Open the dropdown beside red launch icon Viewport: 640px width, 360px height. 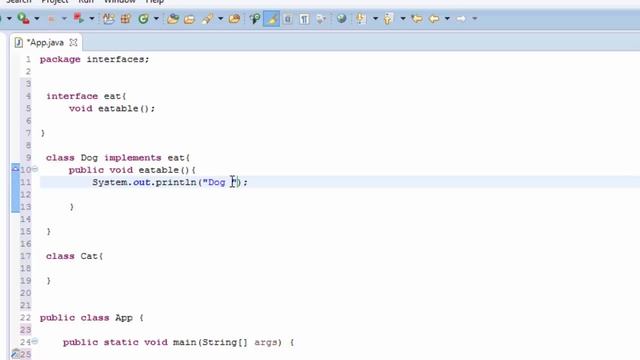(x=91, y=18)
